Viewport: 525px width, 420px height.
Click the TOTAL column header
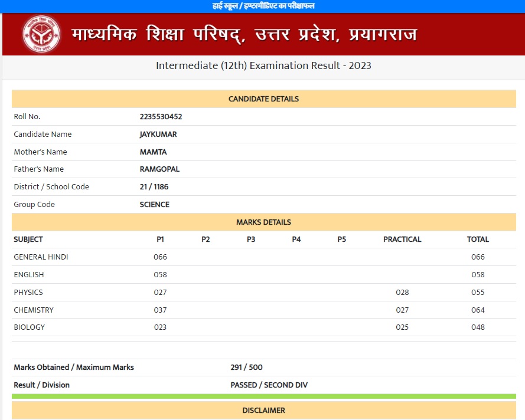click(x=478, y=239)
